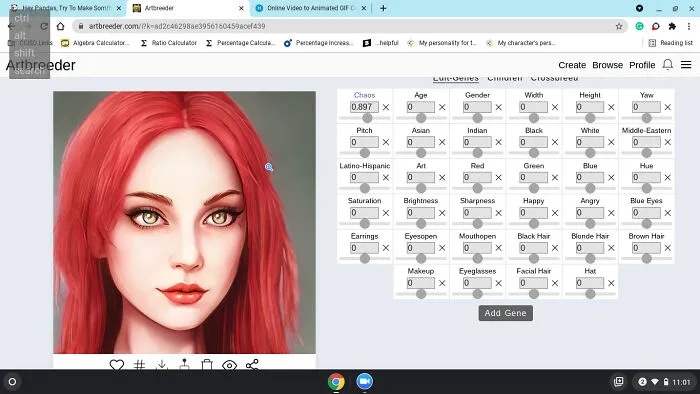Click the Add Gene button

505,313
